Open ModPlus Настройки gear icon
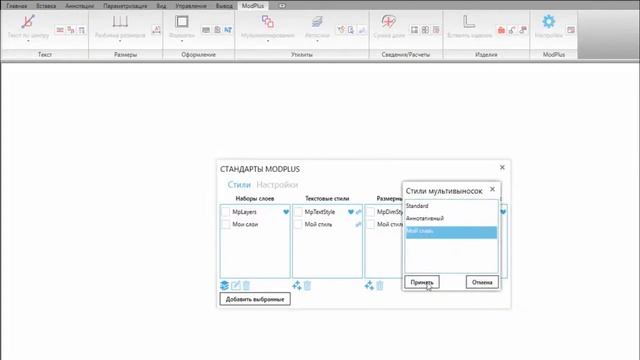Viewport: 640px width, 360px height. pos(549,22)
